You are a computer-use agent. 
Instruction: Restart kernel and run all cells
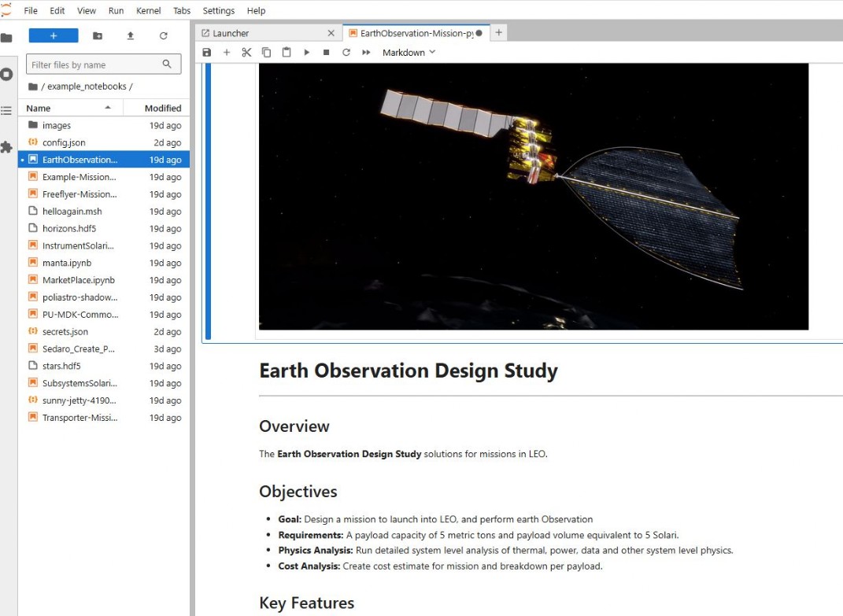(366, 53)
